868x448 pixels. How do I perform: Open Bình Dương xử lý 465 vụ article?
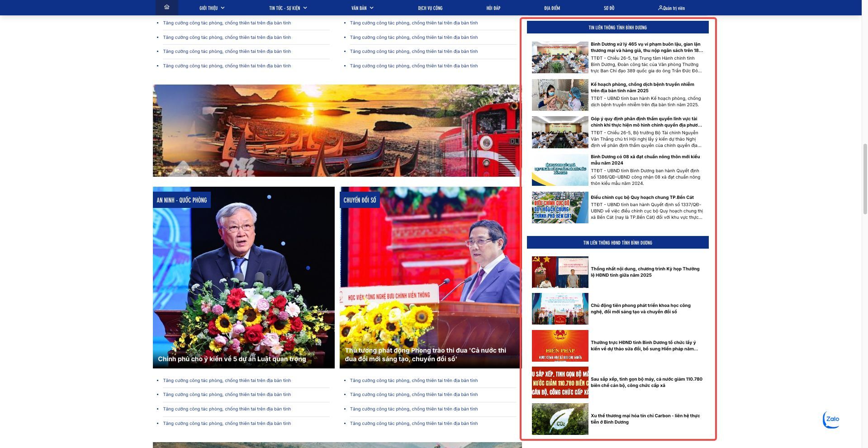coord(646,47)
